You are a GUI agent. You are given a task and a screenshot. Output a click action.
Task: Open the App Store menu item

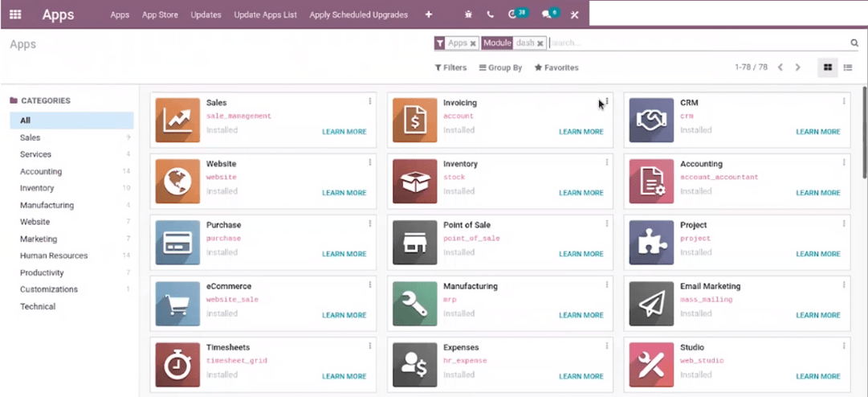coord(160,15)
